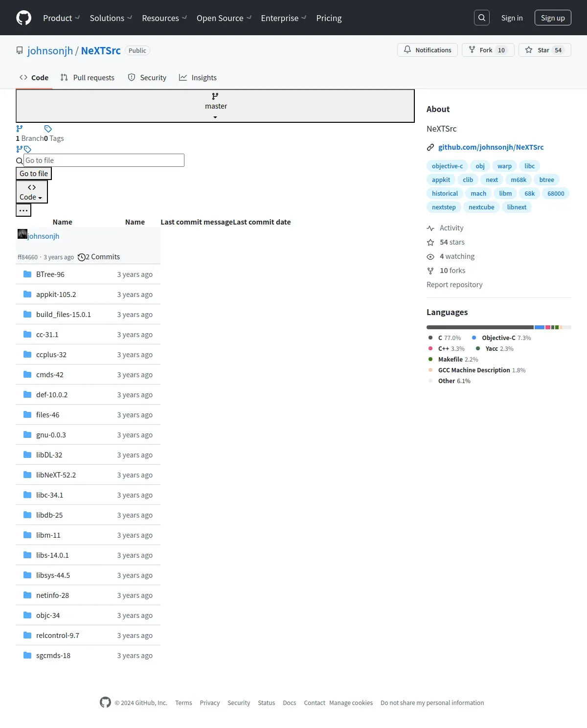Image resolution: width=587 pixels, height=728 pixels.
Task: Click the Code tab brackets icon
Action: (23, 77)
